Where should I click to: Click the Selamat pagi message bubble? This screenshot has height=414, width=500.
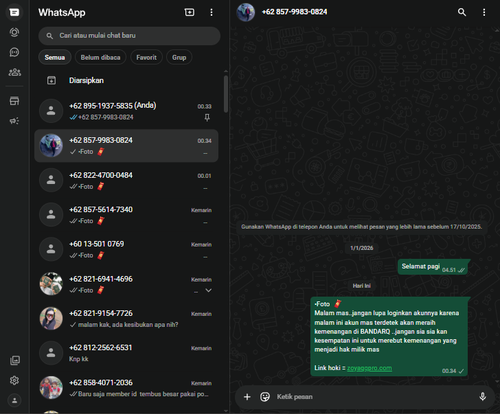[x=434, y=267]
